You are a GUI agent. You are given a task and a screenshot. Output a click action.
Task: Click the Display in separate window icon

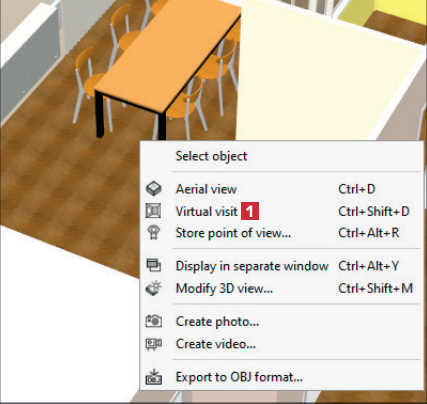154,266
